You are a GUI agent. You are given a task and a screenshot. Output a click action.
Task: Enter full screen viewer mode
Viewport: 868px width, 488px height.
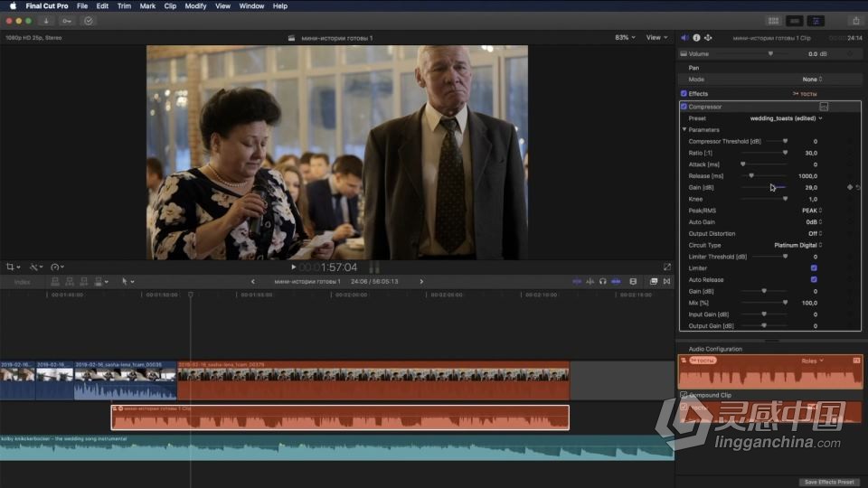(x=667, y=267)
